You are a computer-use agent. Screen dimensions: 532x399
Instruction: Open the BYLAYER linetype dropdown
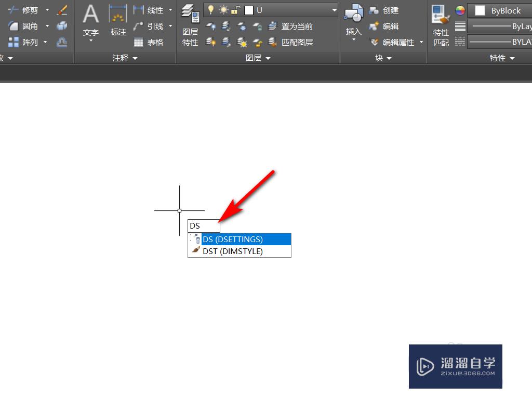pyautogui.click(x=499, y=42)
